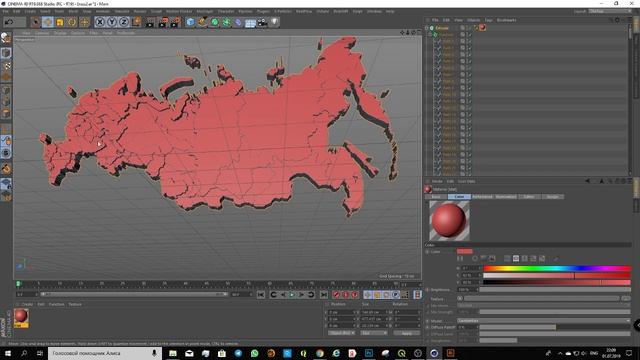Add a Camera object
The width and height of the screenshot is (640, 360).
262,22
